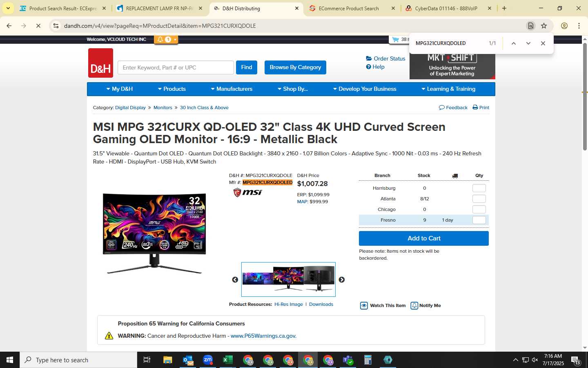
Task: Switch to ECommerce Product Search tab
Action: (352, 8)
